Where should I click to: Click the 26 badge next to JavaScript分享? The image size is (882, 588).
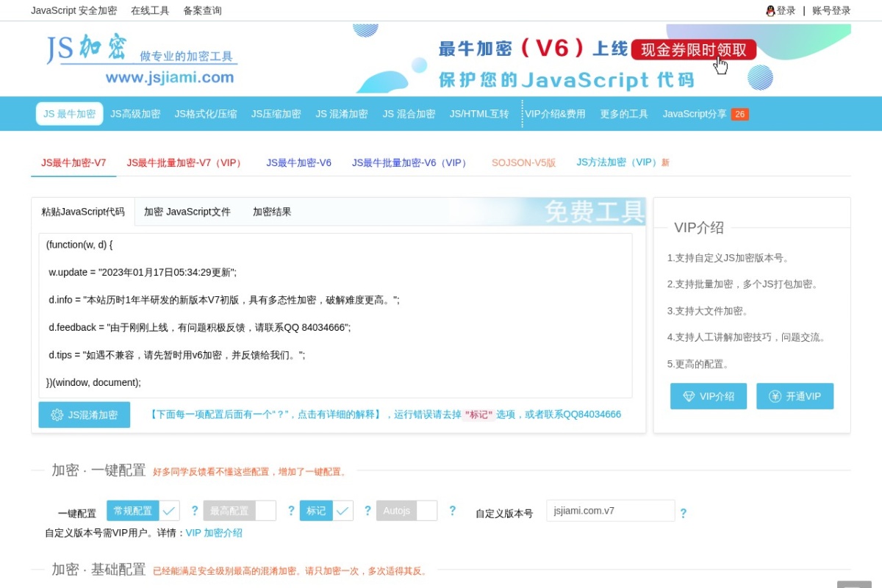[x=740, y=114]
